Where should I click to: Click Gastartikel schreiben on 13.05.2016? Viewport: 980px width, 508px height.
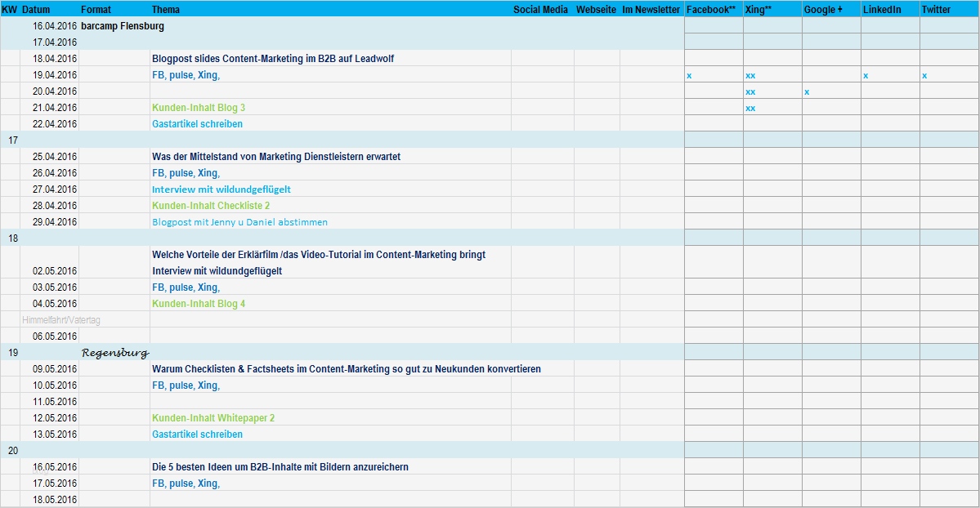[198, 434]
